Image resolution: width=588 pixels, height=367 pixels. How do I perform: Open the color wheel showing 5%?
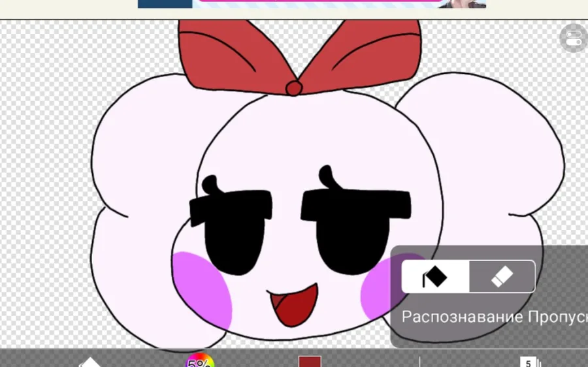(201, 360)
